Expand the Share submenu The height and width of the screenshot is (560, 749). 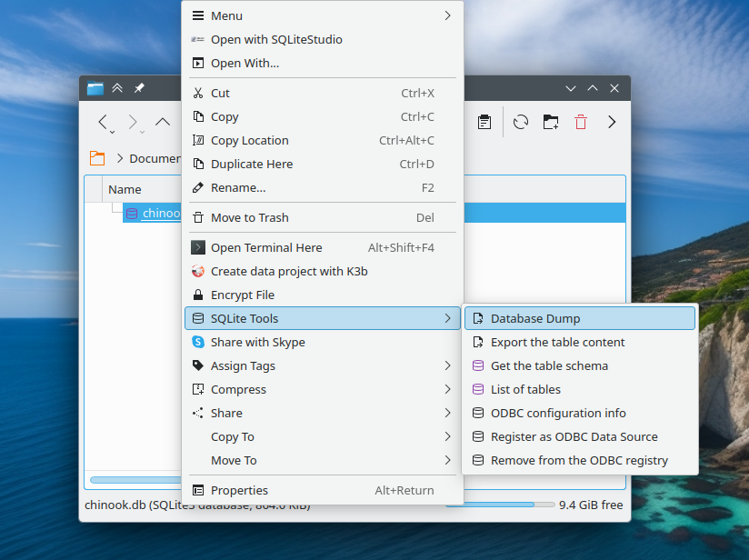click(x=323, y=413)
